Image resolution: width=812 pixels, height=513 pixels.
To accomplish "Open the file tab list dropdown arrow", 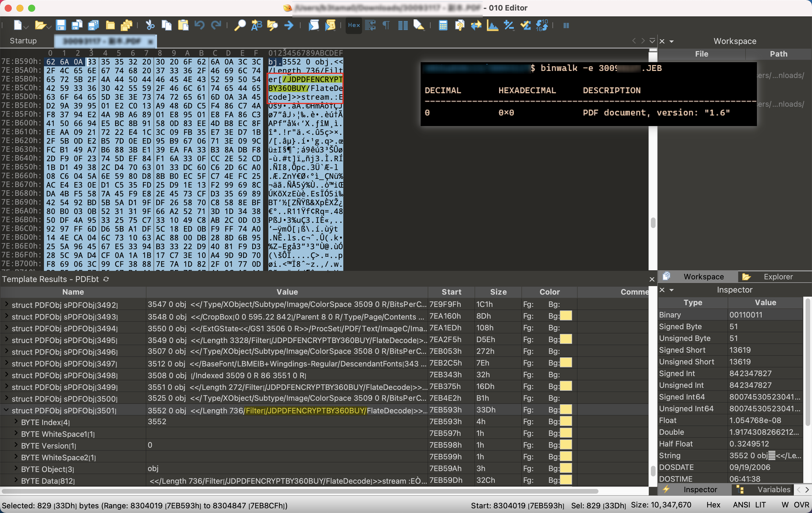I will pos(652,41).
